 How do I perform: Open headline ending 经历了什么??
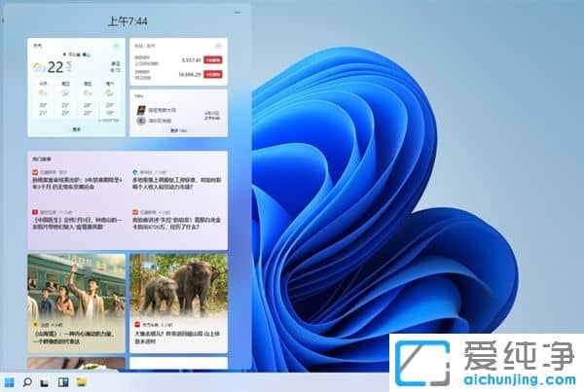pos(177,223)
